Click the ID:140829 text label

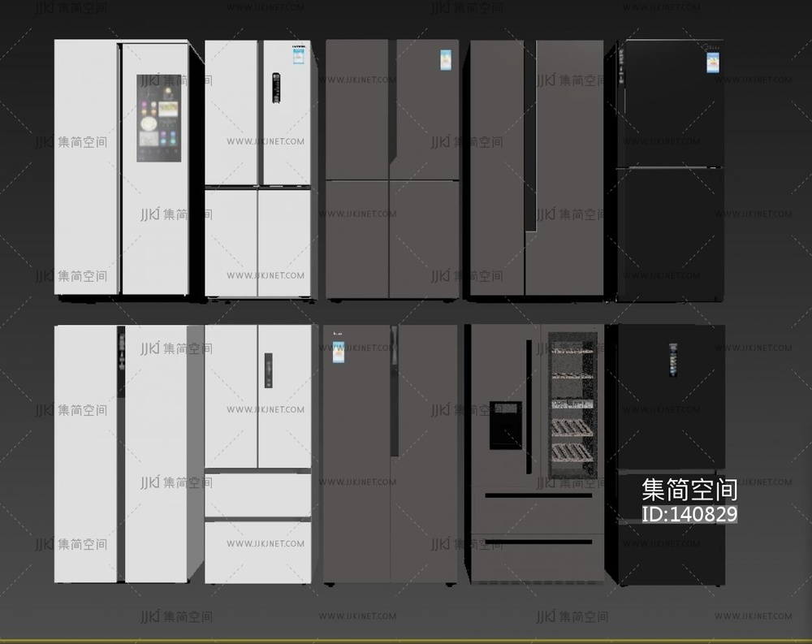click(689, 514)
